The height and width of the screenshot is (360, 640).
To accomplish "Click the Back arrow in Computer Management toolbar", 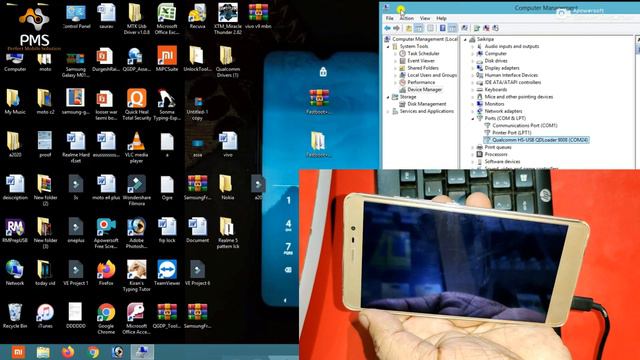I will tap(387, 28).
